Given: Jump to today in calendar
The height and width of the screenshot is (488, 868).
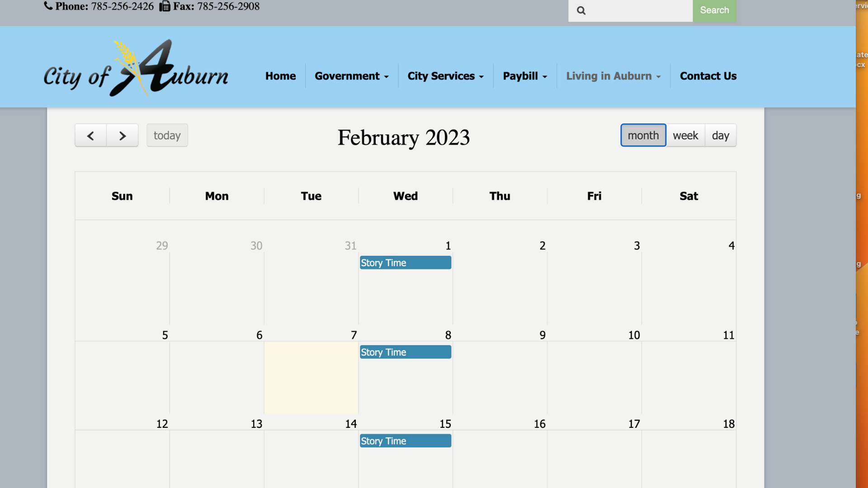Looking at the screenshot, I should point(167,136).
